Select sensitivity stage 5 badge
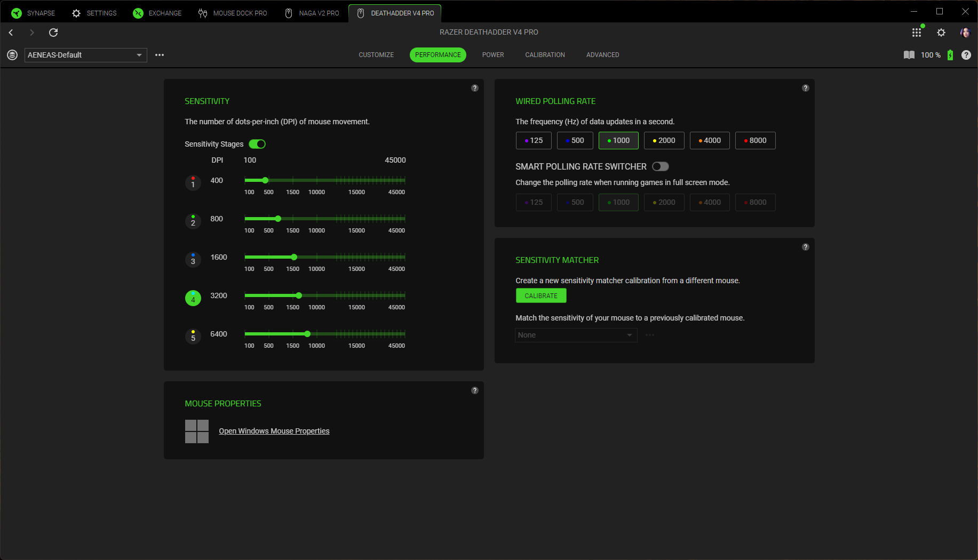978x560 pixels. coord(193,337)
